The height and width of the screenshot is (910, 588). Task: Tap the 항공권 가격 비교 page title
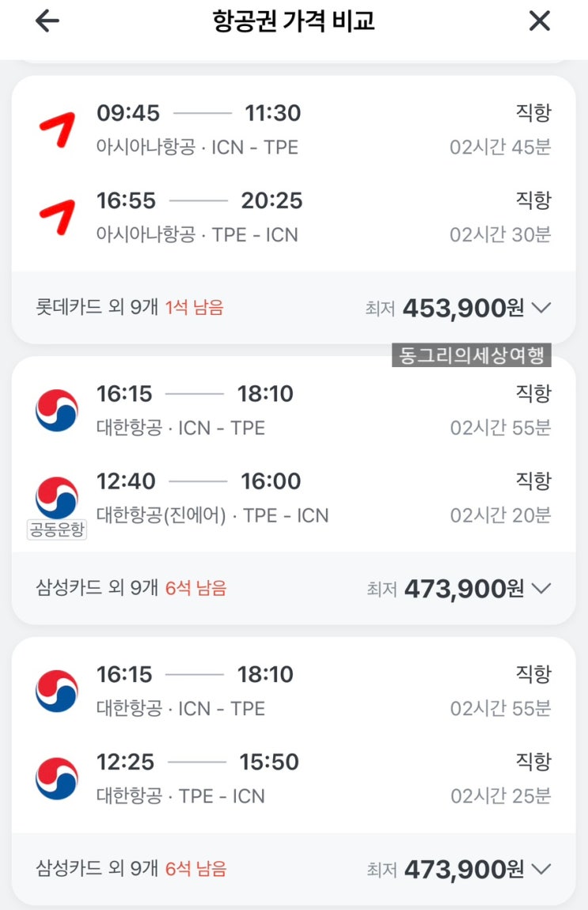pos(294,21)
